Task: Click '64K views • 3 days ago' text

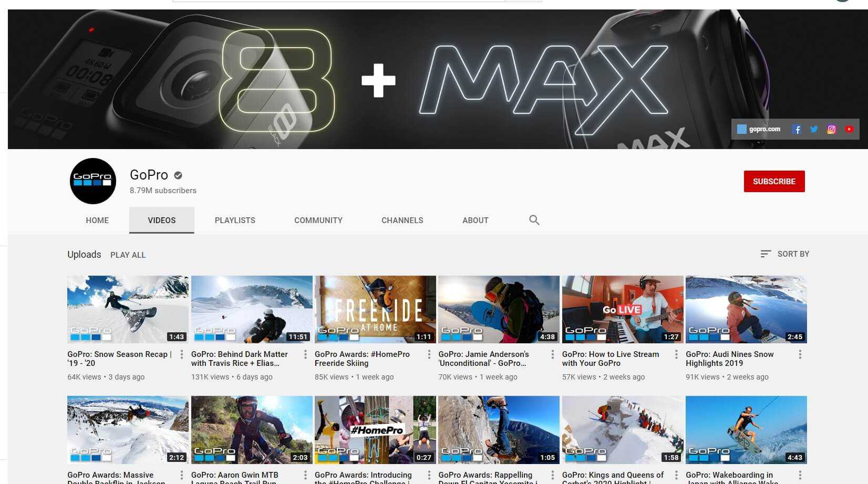Action: pos(106,377)
